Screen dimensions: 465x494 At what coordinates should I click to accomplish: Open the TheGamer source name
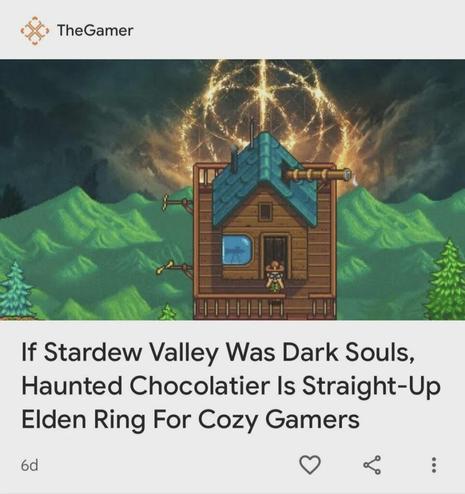(x=95, y=31)
